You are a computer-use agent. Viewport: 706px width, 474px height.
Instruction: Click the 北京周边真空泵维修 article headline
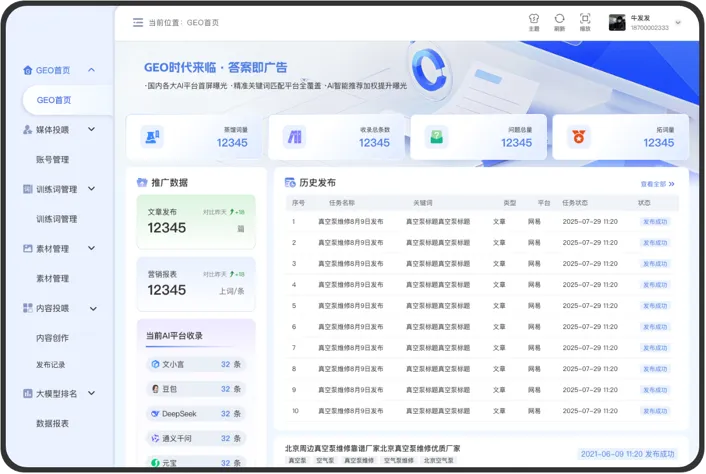pos(372,448)
